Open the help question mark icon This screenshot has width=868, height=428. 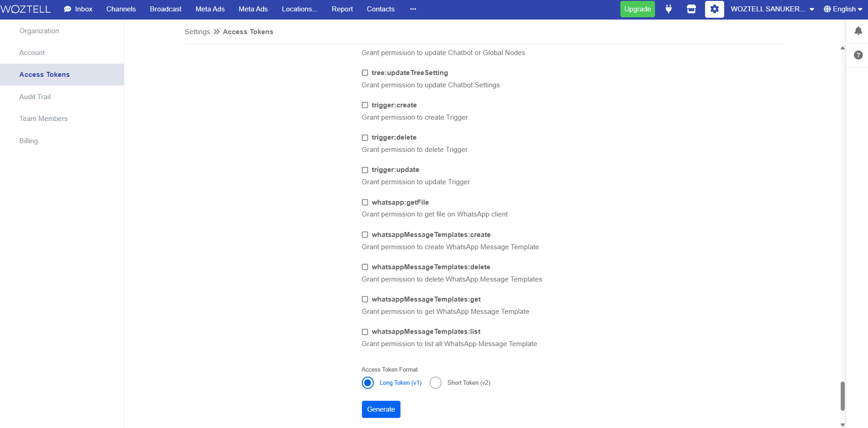[x=858, y=55]
